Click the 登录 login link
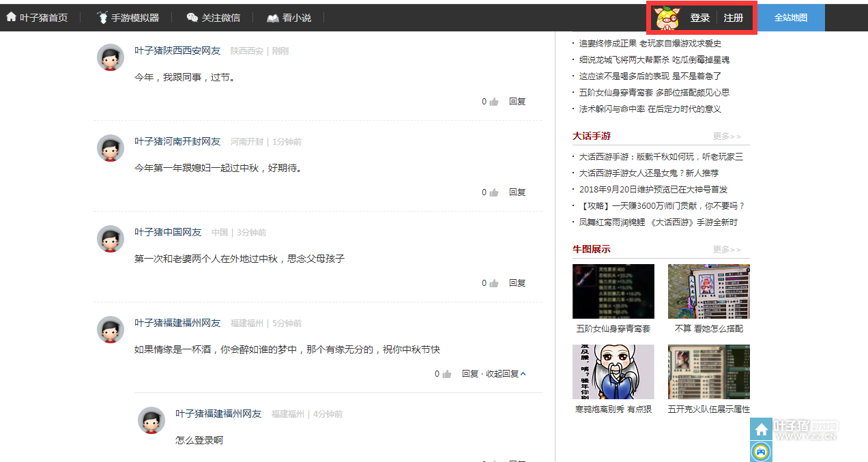The image size is (868, 462). [699, 18]
